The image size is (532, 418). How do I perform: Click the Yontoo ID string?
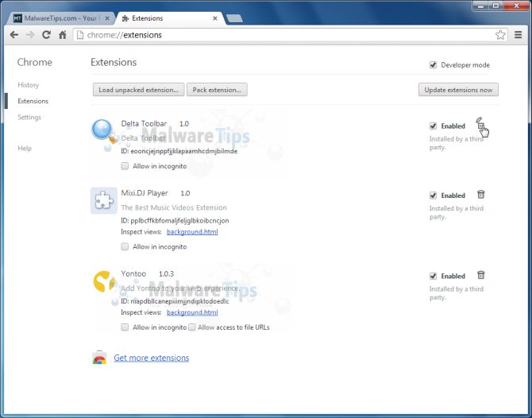coord(179,301)
